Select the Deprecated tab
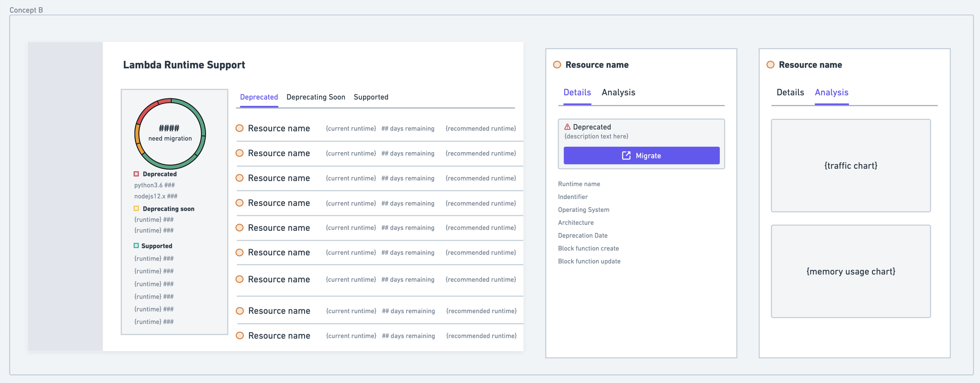 click(259, 97)
